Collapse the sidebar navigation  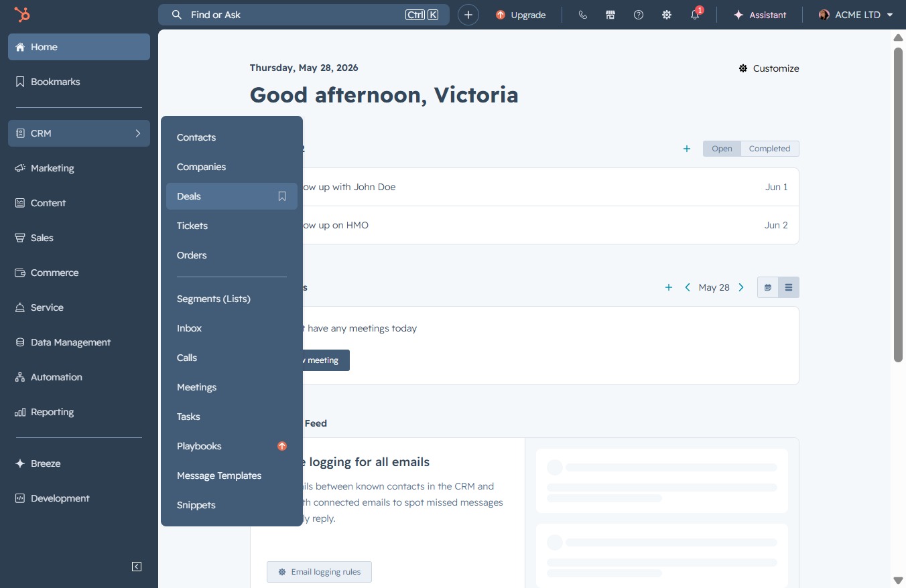tap(137, 567)
